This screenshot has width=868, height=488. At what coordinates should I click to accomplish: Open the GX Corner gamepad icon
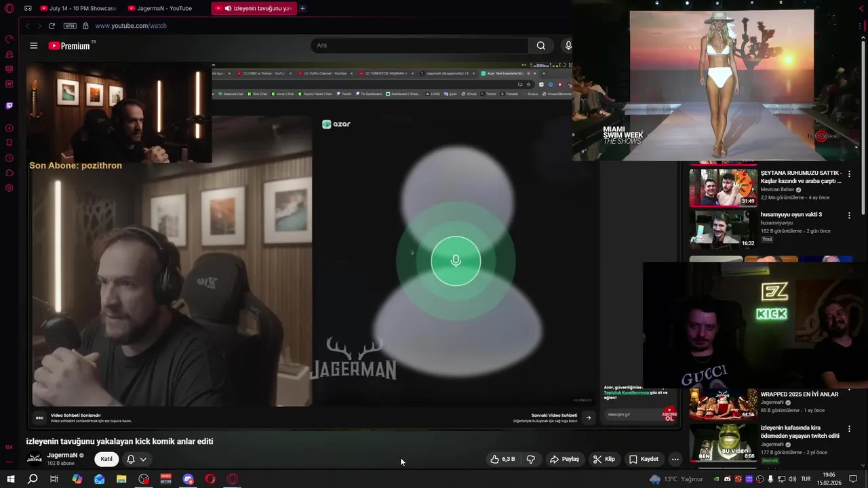point(28,8)
